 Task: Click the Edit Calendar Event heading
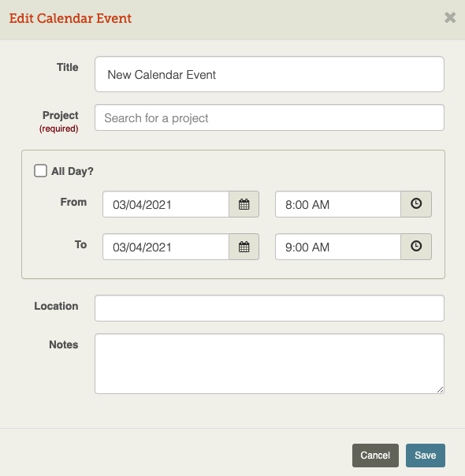(70, 18)
